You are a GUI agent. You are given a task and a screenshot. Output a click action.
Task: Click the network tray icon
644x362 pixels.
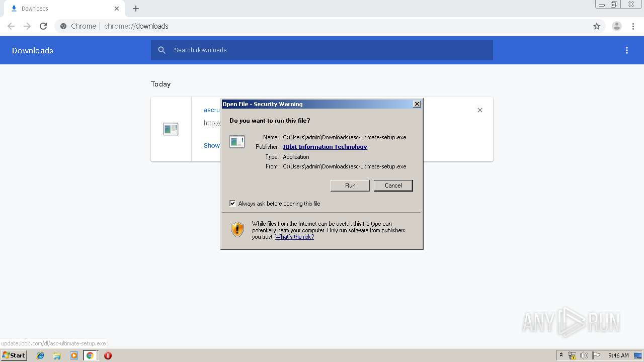(x=572, y=355)
